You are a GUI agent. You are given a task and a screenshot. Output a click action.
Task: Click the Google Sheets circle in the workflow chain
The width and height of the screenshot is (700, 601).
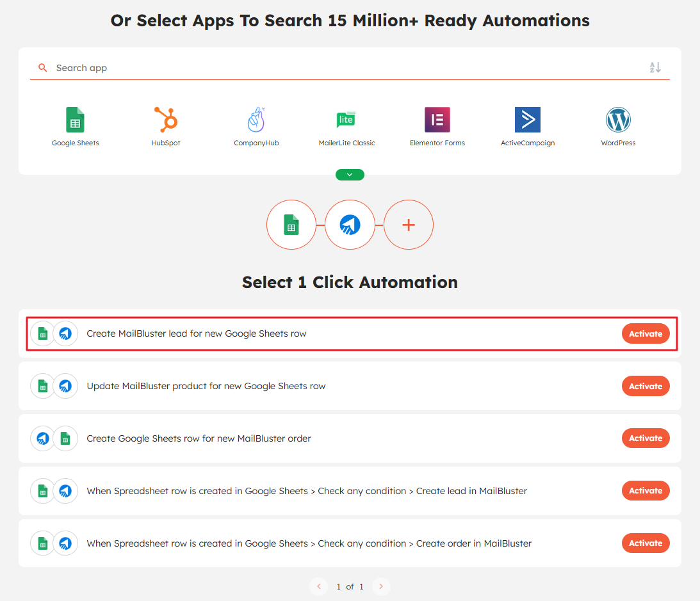[x=291, y=225]
